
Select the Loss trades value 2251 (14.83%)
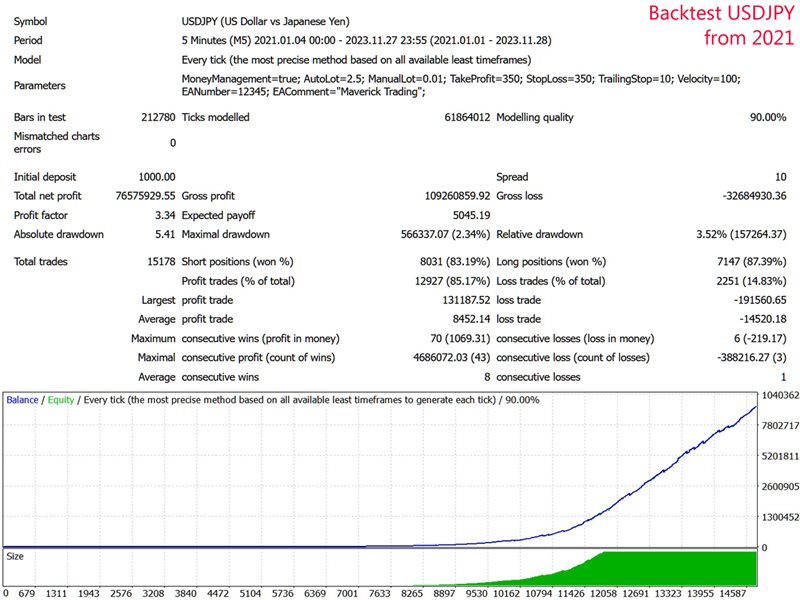coord(752,281)
